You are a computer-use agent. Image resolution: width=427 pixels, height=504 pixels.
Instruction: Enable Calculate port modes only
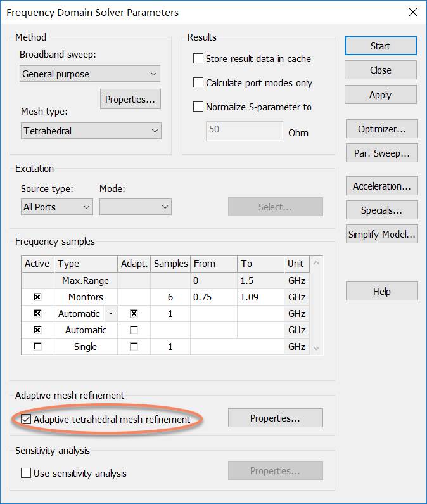(x=198, y=82)
